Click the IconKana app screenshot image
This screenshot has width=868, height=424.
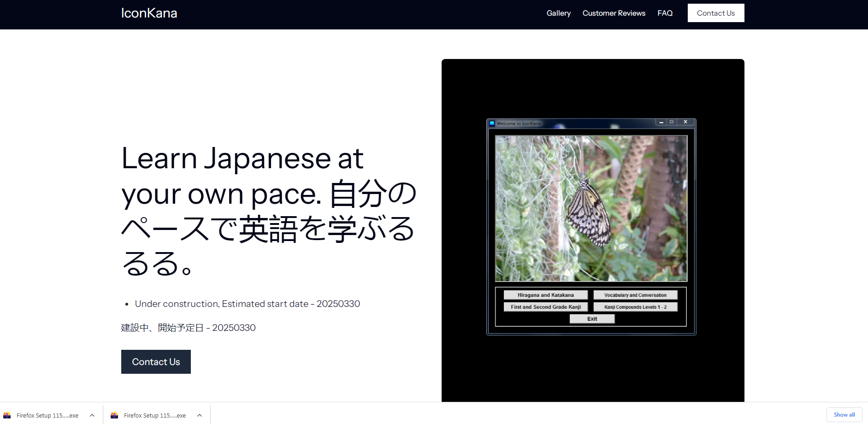[593, 230]
